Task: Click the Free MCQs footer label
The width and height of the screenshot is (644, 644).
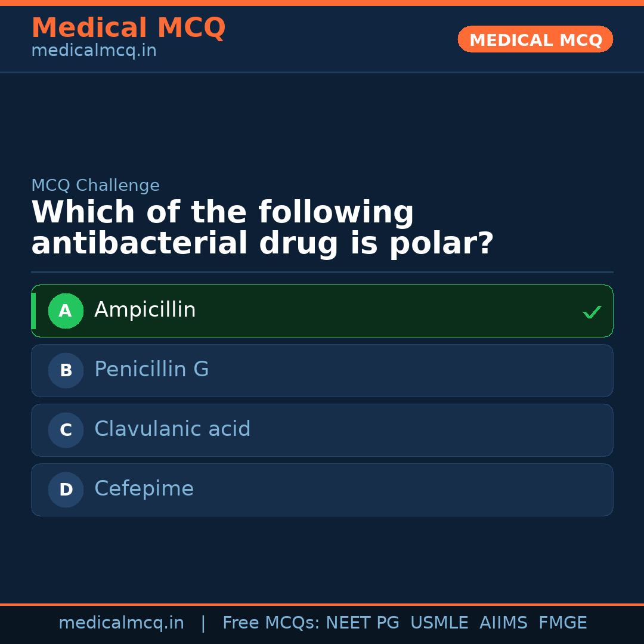Action: (x=271, y=623)
